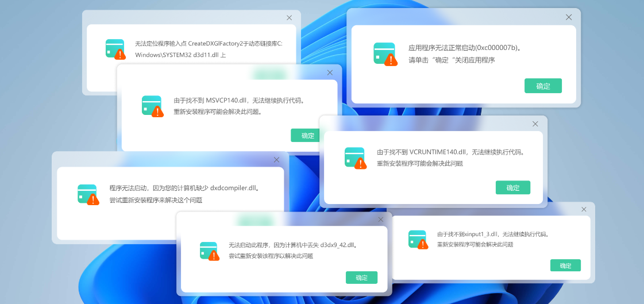Close the dxdcompiler.dll missing dialog
644x304 pixels.
point(276,160)
